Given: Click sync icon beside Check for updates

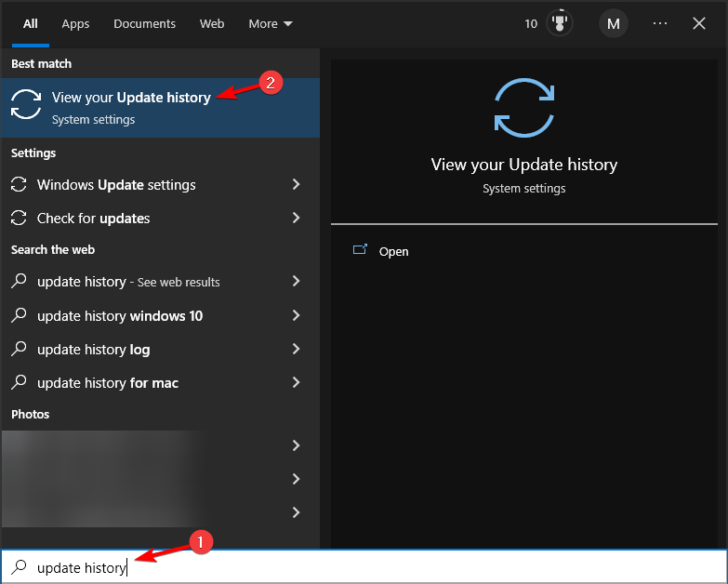Looking at the screenshot, I should (19, 218).
